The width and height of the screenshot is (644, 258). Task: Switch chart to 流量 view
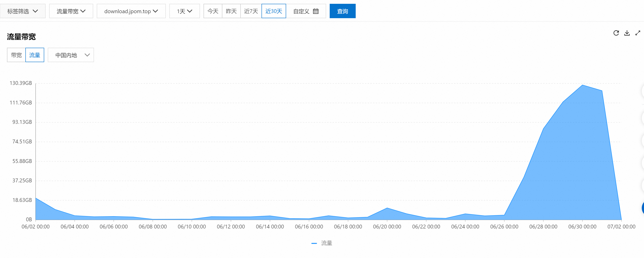point(35,55)
